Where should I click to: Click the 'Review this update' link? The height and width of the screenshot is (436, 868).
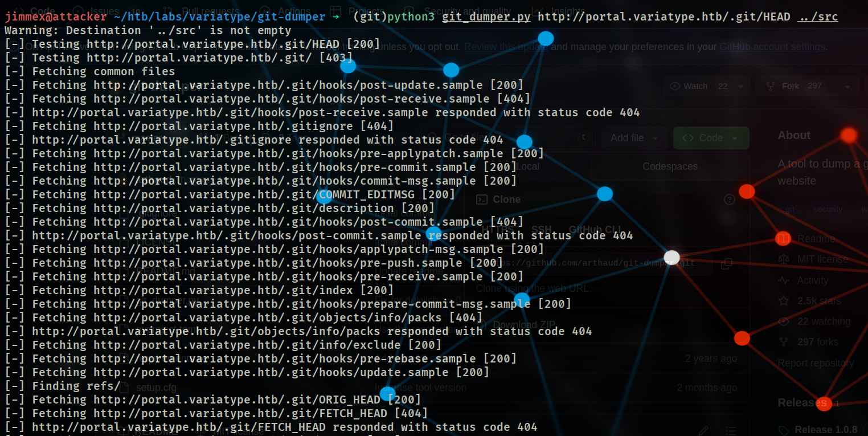click(x=506, y=47)
